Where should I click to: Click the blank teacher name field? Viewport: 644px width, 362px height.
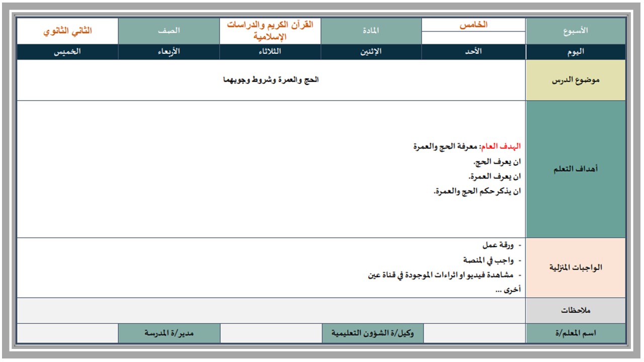pos(474,334)
